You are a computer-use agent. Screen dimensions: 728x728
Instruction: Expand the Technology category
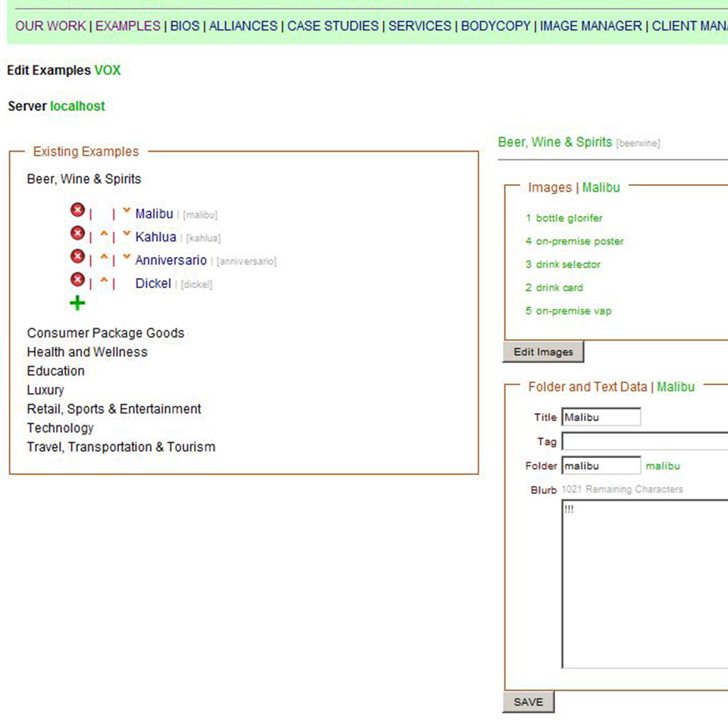(60, 428)
